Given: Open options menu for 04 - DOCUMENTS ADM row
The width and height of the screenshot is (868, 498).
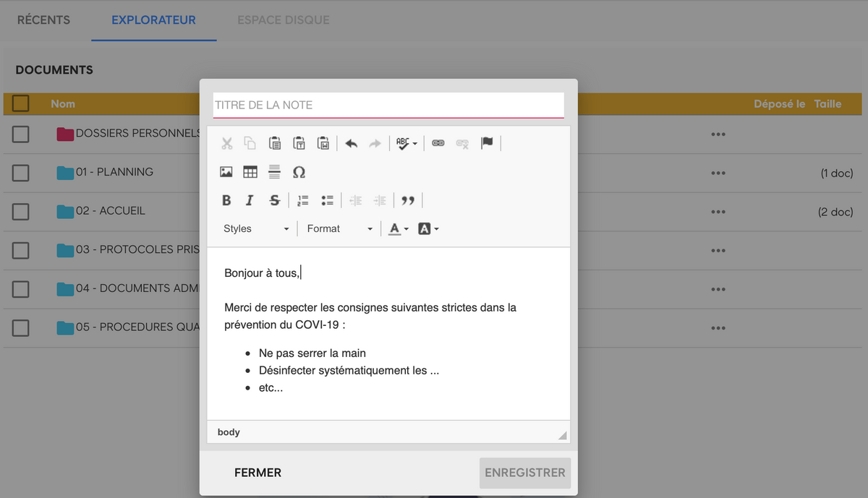Looking at the screenshot, I should 718,290.
